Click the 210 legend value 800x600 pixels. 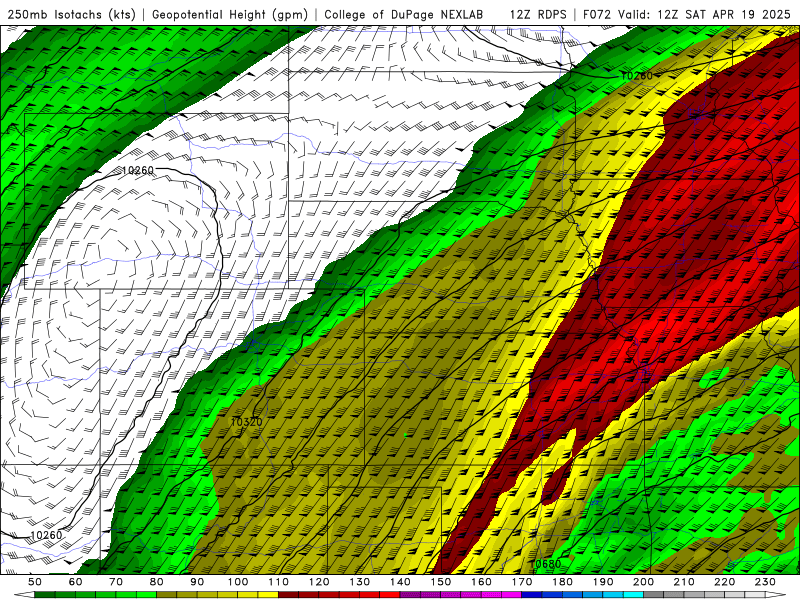click(684, 582)
